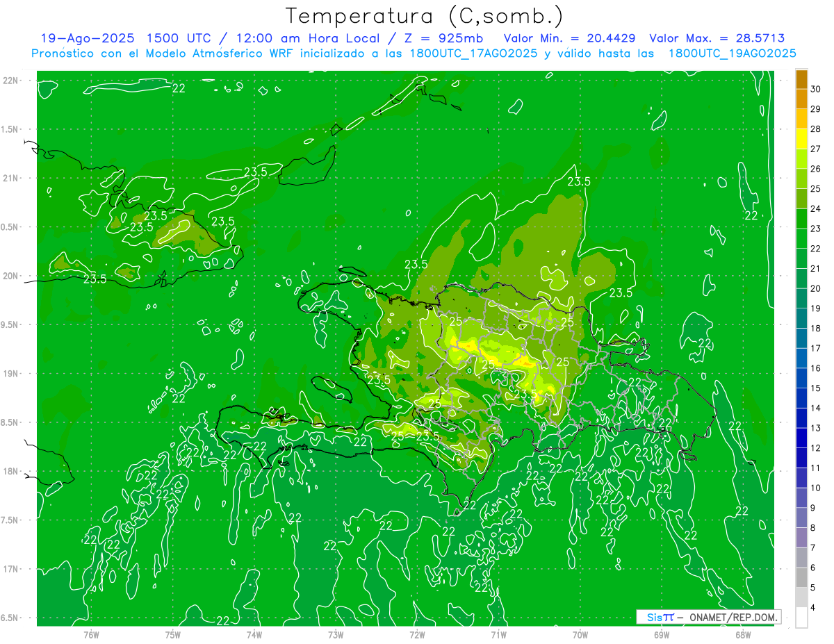The image size is (834, 644).
Task: Click the 71W longitude axis label
Action: click(498, 635)
